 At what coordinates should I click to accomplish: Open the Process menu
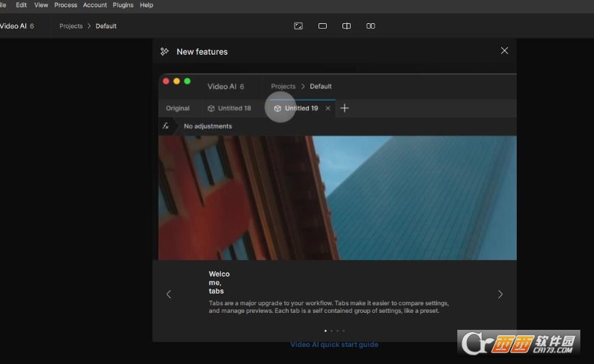[x=66, y=5]
